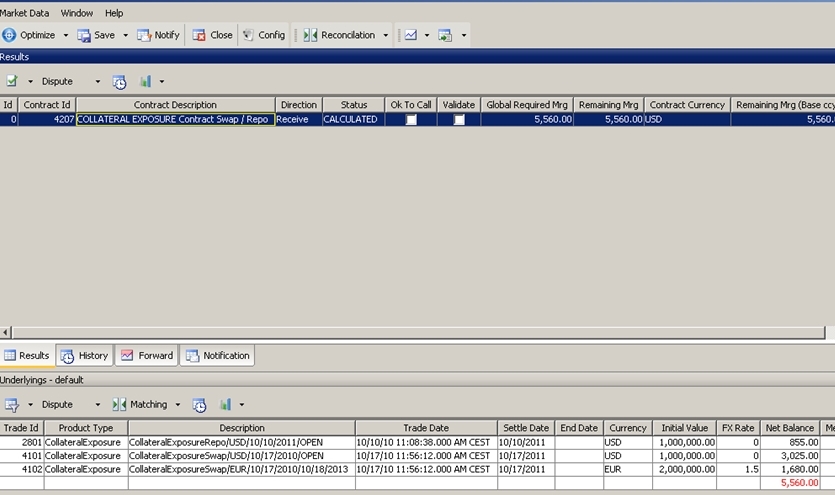Click the Close toolbar button
The image size is (835, 495).
point(212,35)
